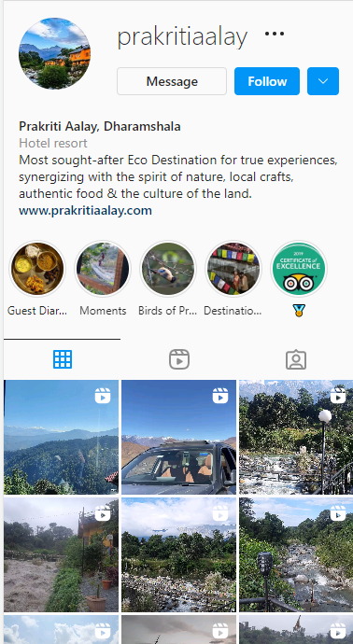Open the rocky stream with torch lamp reel
Viewport: 353px width, 644px height.
[x=296, y=555]
